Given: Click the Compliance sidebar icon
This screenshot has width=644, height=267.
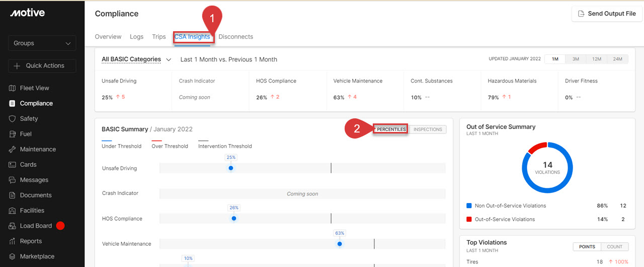Looking at the screenshot, I should pos(13,103).
